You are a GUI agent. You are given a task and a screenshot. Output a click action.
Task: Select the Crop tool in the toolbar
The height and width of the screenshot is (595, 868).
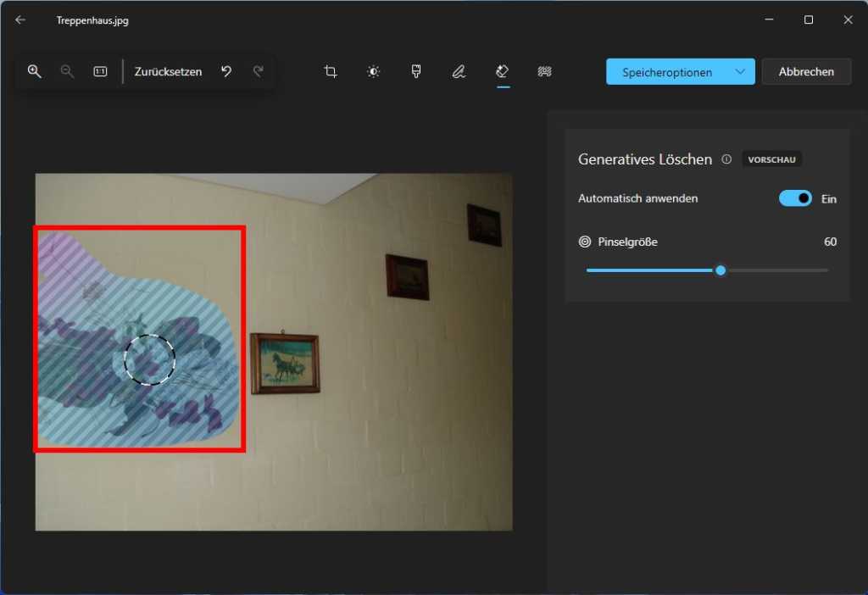(330, 71)
